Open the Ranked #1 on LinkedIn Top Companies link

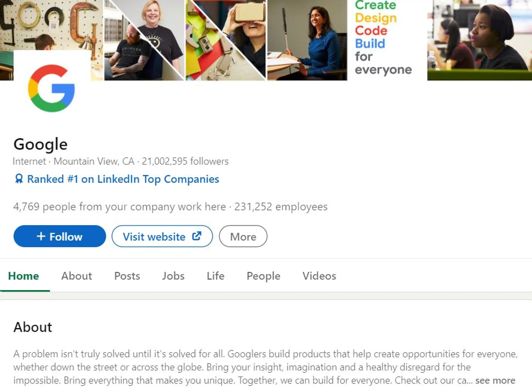123,179
